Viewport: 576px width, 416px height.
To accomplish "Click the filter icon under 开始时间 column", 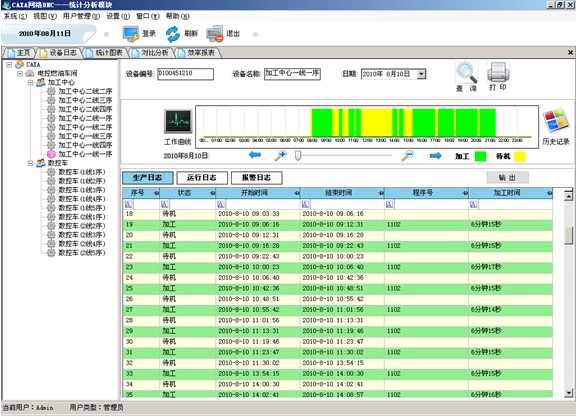I will tap(221, 204).
